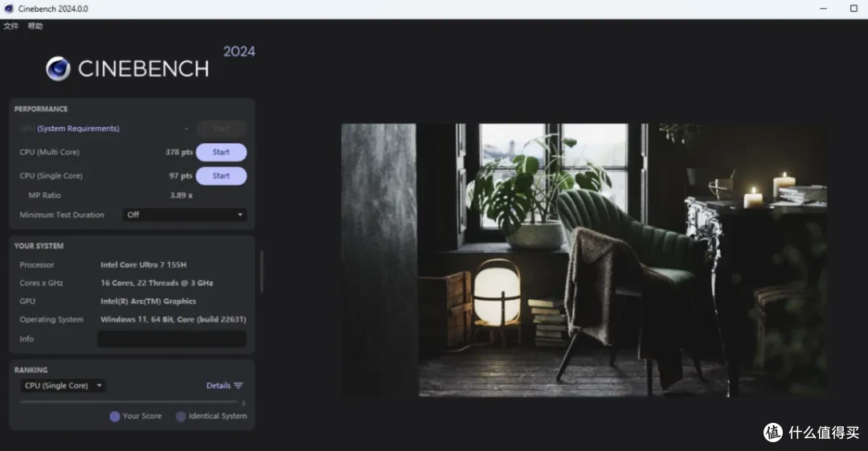Select the Windows 11, 64 Bit text
The width and height of the screenshot is (868, 451).
[x=174, y=320]
